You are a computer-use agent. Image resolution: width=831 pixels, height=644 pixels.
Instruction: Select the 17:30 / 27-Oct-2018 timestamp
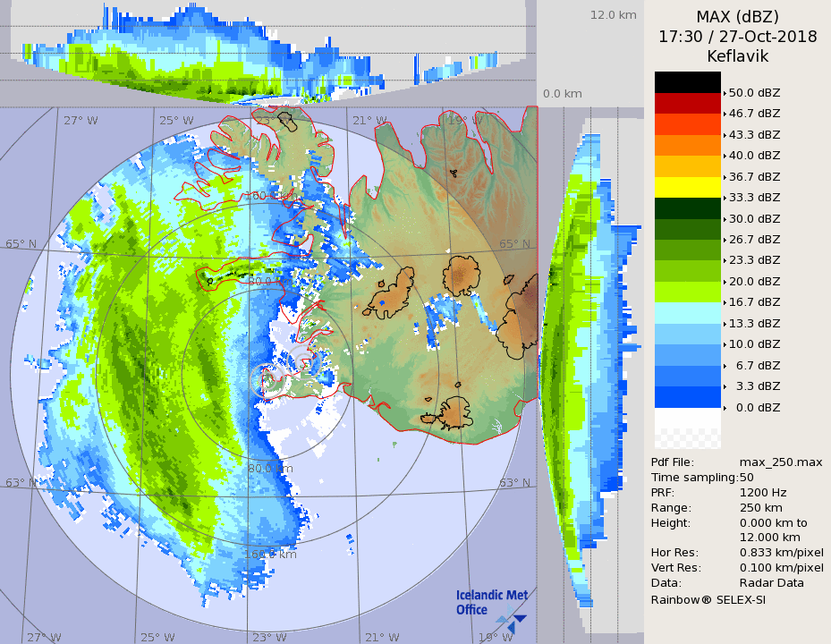pyautogui.click(x=737, y=37)
